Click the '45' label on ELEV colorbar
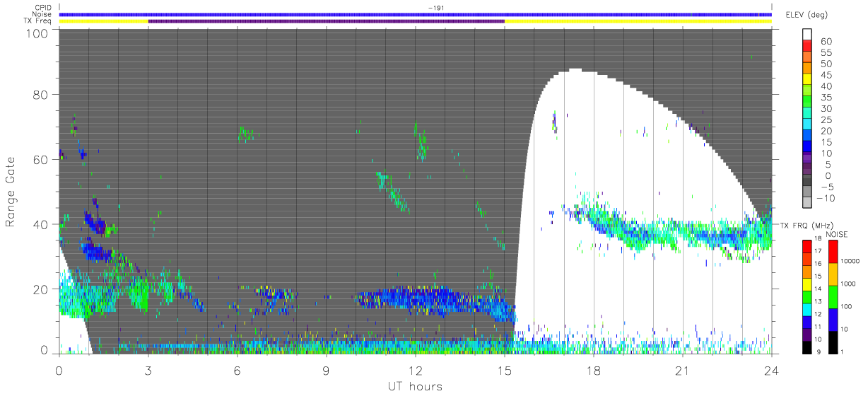 pyautogui.click(x=826, y=75)
